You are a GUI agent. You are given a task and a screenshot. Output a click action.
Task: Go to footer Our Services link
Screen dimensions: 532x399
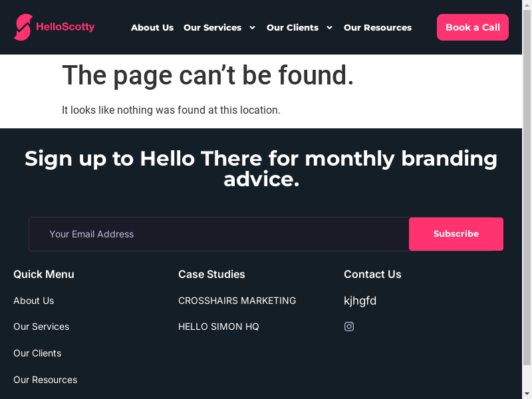[x=41, y=327]
